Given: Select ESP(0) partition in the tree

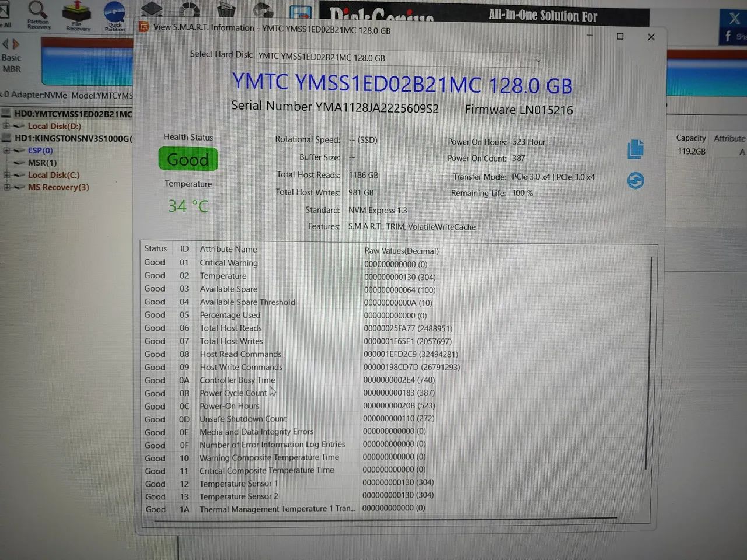Looking at the screenshot, I should coord(40,150).
